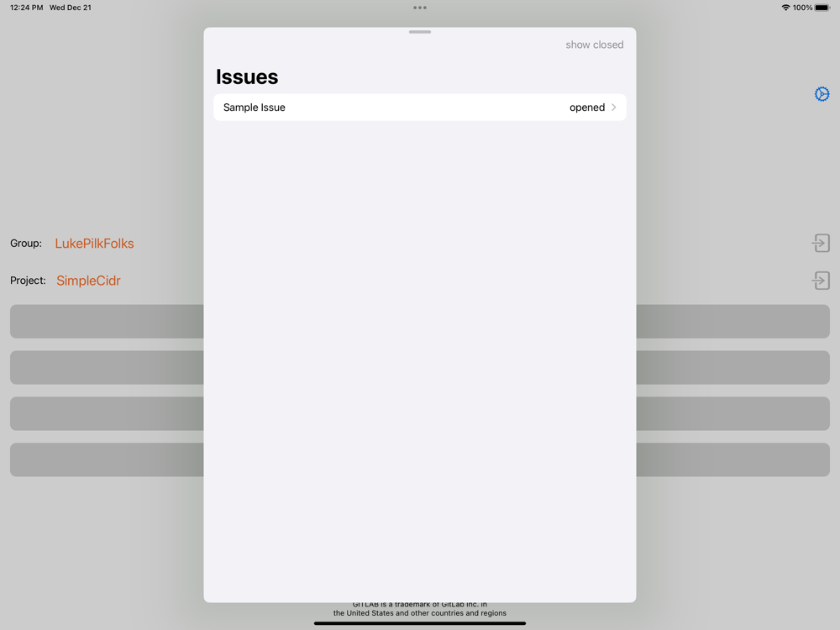Image resolution: width=840 pixels, height=630 pixels.
Task: Tap the Wi-Fi status icon
Action: tap(785, 8)
